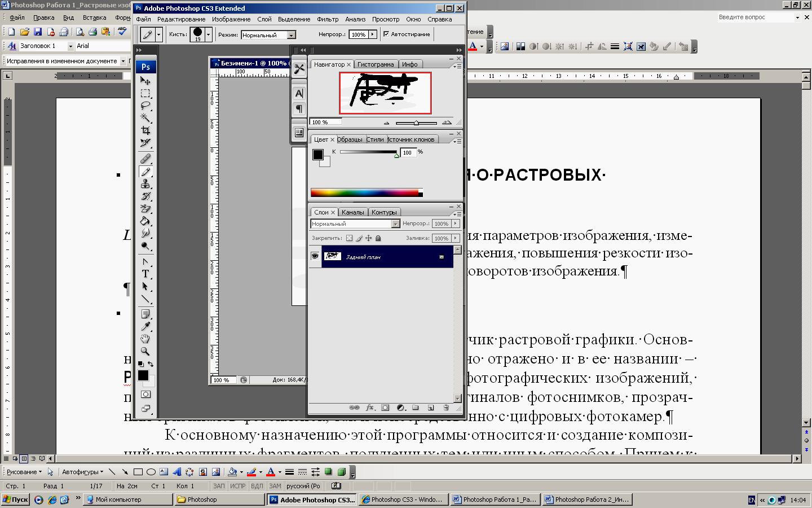Select the Rectangular Marquee tool

[x=145, y=93]
